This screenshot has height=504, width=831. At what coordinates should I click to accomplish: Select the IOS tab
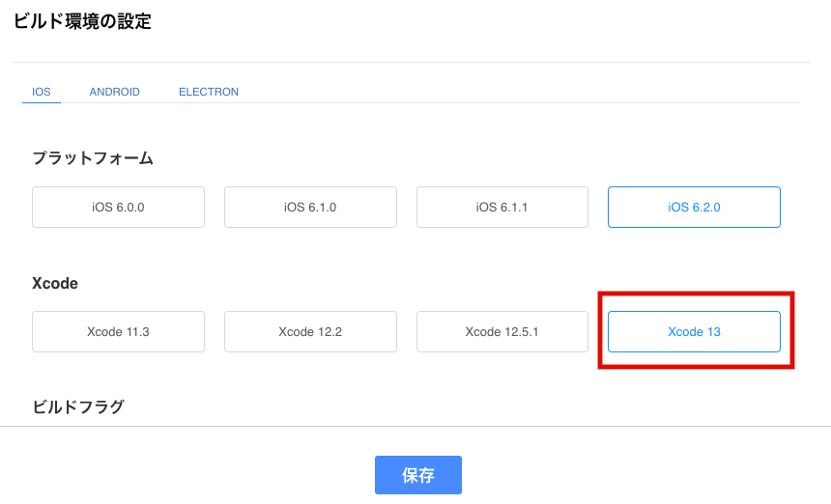point(42,92)
